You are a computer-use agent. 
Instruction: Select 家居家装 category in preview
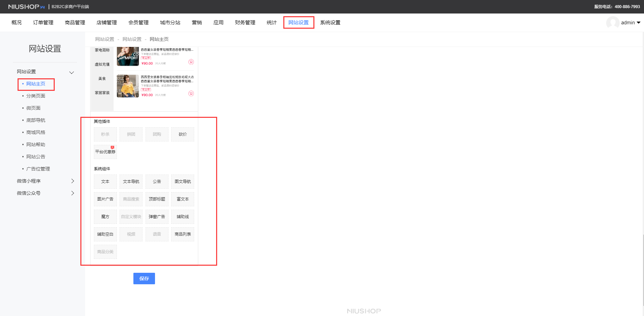point(102,93)
